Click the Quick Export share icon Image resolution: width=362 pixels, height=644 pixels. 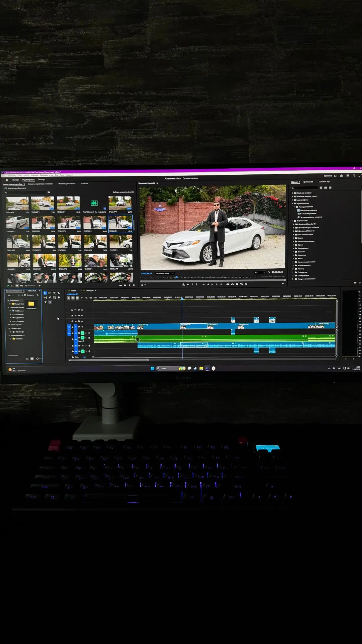click(342, 176)
